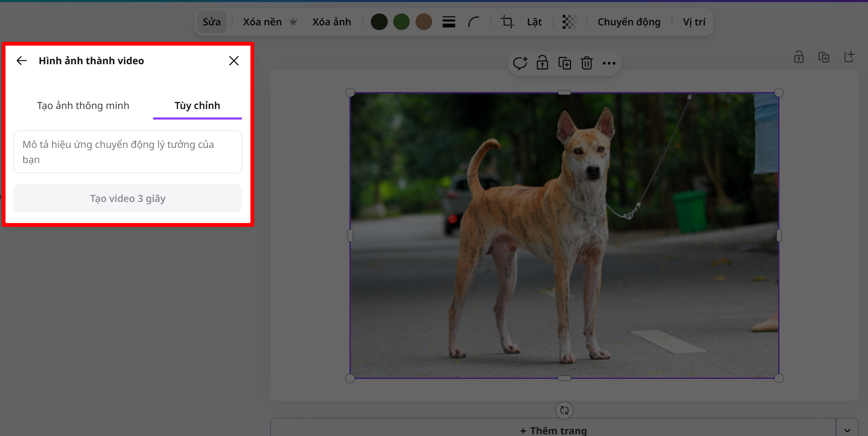
Task: Add a comment on the dog image
Action: pyautogui.click(x=521, y=63)
